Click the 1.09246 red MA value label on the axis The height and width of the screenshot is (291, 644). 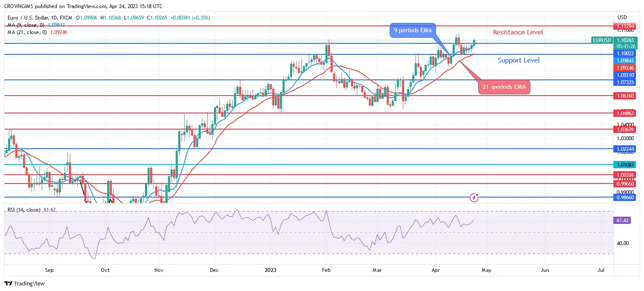click(625, 68)
